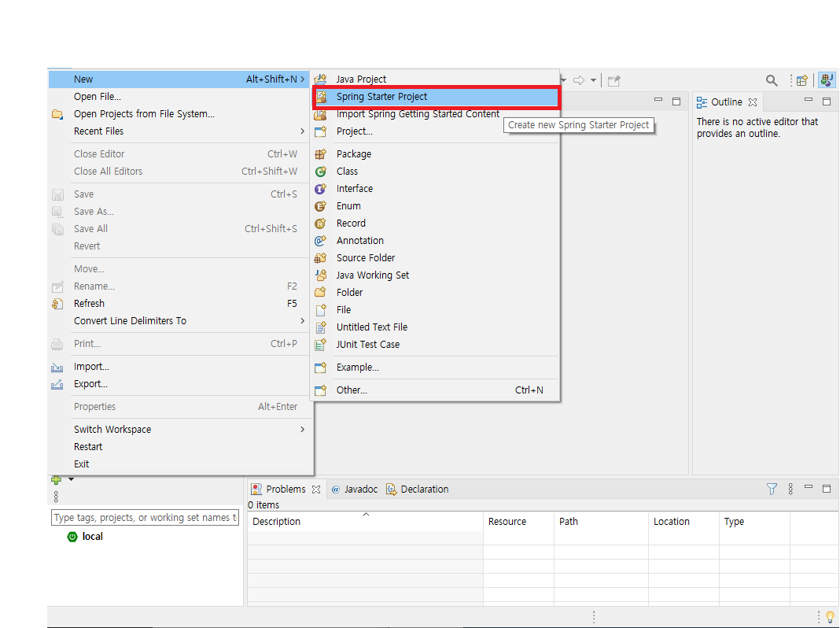Viewport: 840px width, 628px height.
Task: Click the Folder icon in the New submenu
Action: point(320,293)
